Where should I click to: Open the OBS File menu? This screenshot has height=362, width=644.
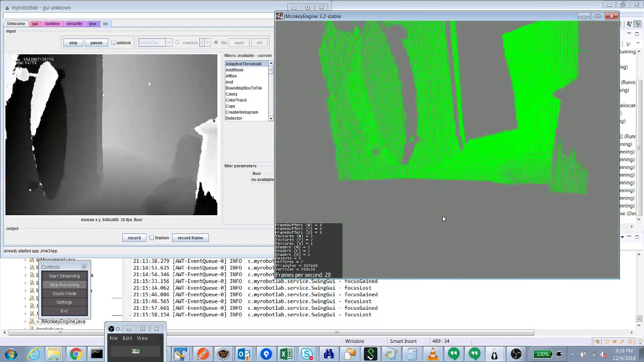(114, 338)
